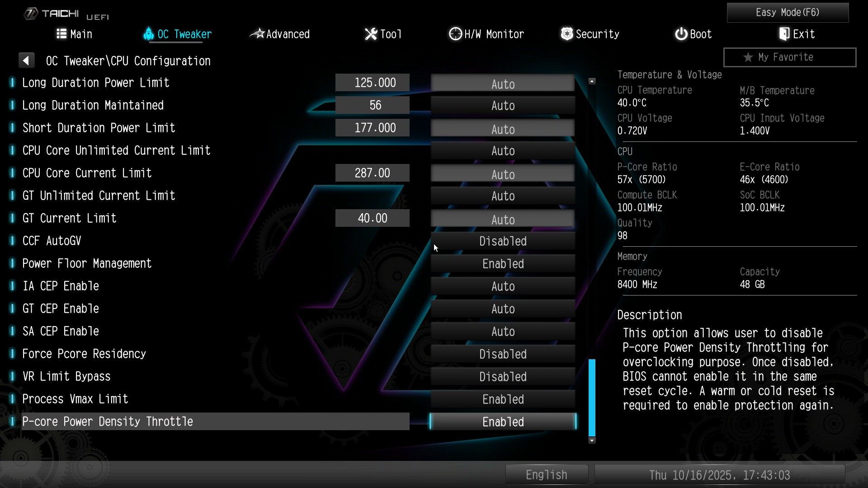Click the Boot power icon

(x=681, y=34)
